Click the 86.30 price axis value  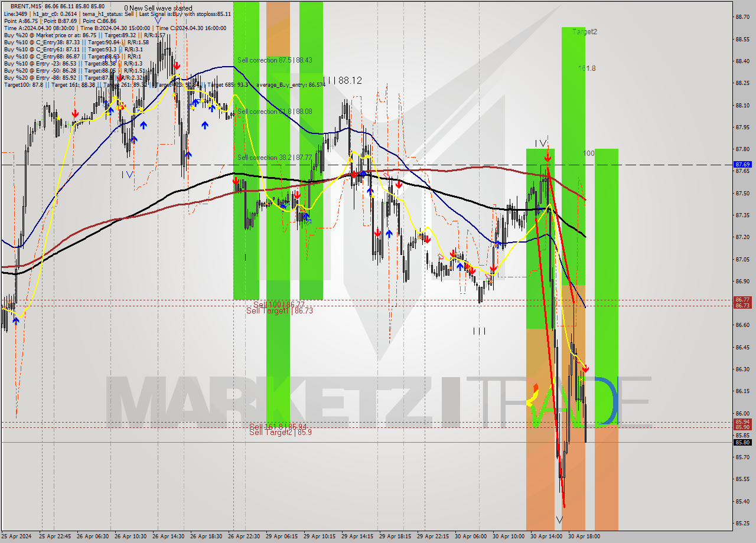point(742,369)
